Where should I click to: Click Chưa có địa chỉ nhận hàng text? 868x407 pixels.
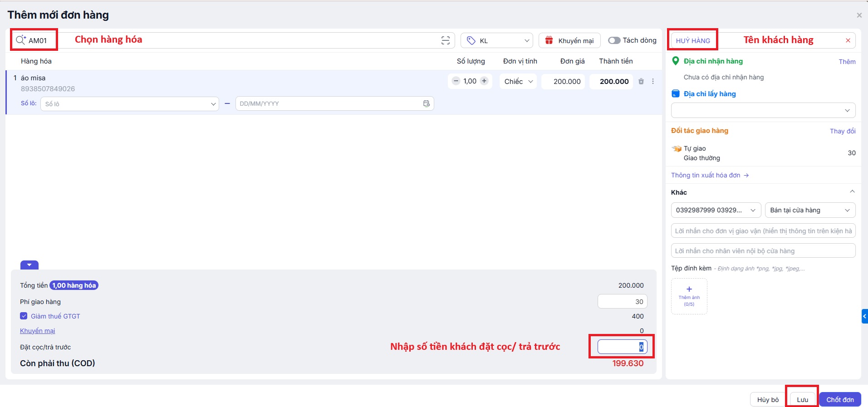[x=724, y=77]
